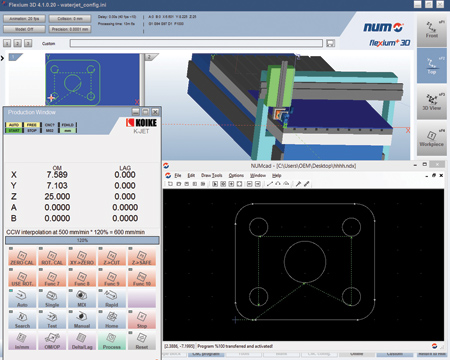Open the Workpiece view icon
The width and height of the screenshot is (450, 360).
point(432,138)
